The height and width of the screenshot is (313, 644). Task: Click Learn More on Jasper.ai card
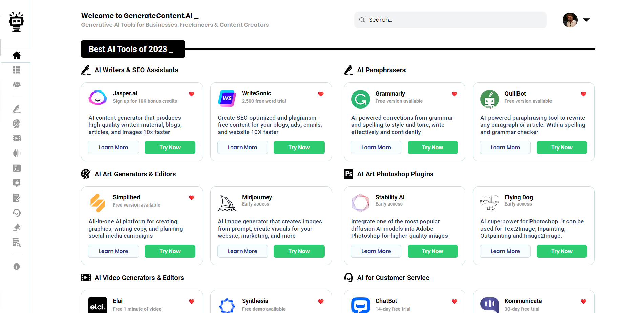coord(113,148)
